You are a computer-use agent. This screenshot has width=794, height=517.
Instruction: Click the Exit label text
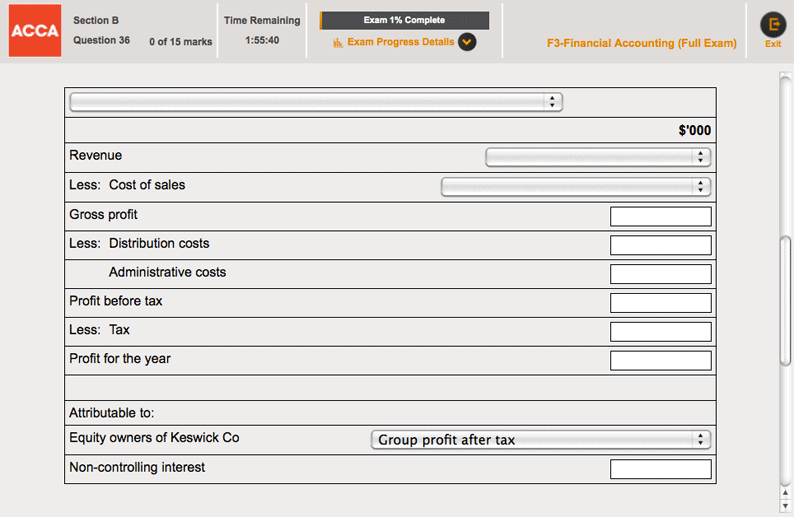772,44
